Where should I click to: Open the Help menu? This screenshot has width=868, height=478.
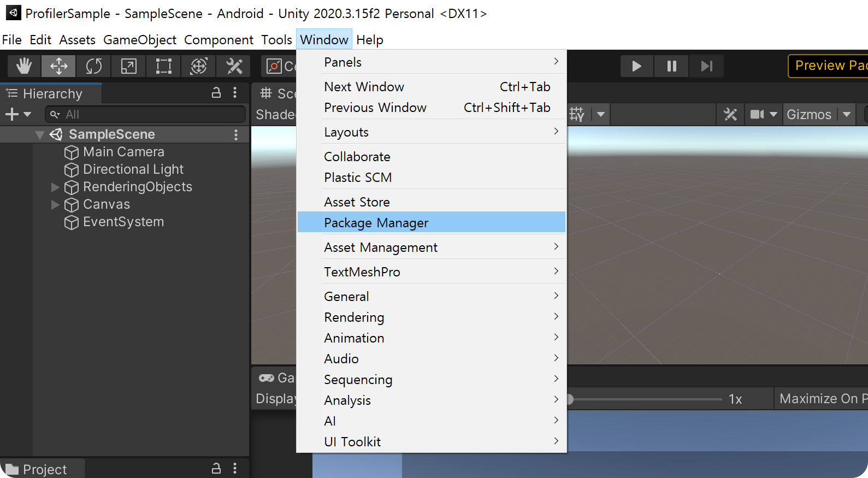pyautogui.click(x=370, y=40)
